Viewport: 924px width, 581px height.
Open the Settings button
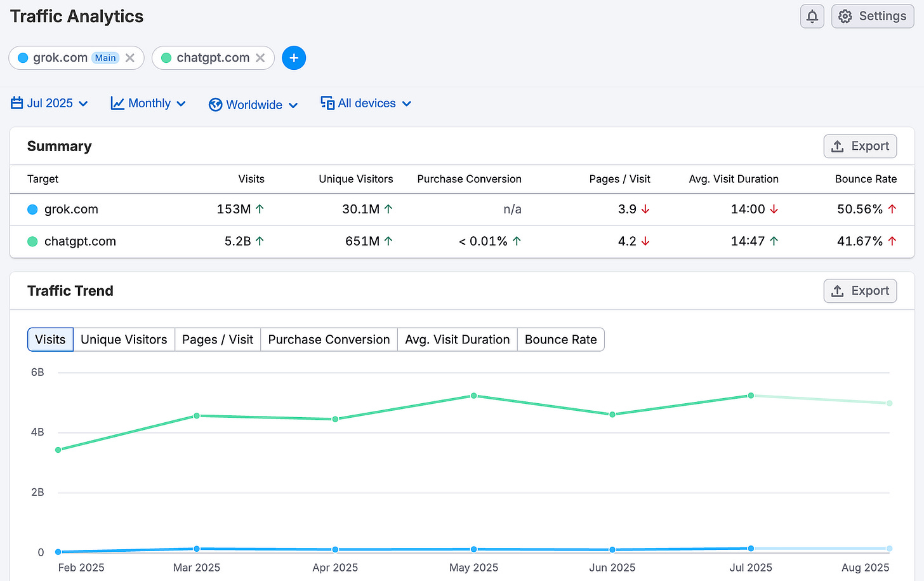(x=873, y=17)
